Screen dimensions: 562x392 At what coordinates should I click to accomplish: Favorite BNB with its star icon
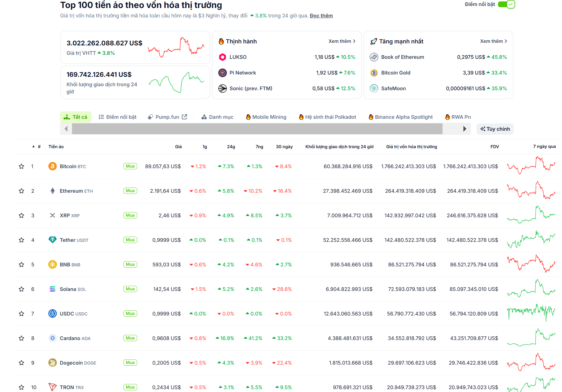pyautogui.click(x=21, y=264)
